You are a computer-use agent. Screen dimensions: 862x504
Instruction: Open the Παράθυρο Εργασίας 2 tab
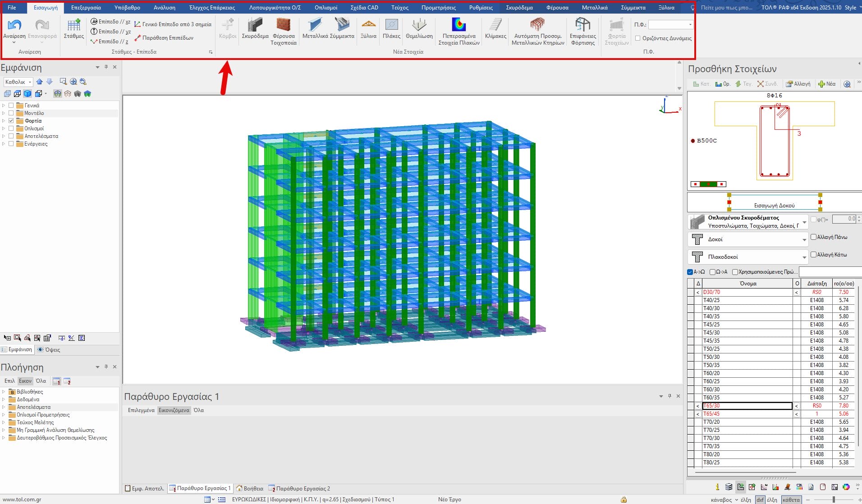[x=299, y=488]
